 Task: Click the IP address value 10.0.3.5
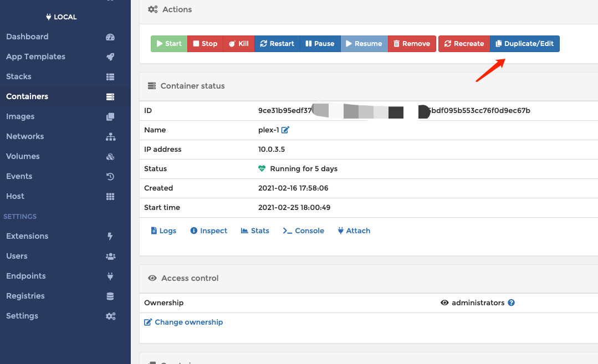click(272, 150)
